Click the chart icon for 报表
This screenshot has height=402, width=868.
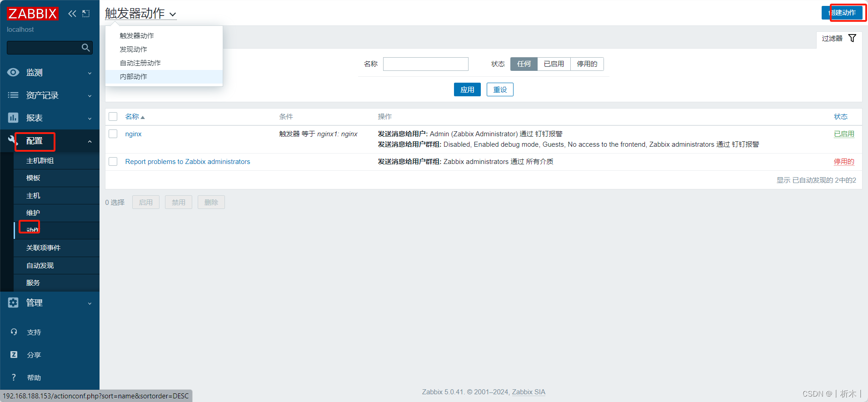click(13, 118)
